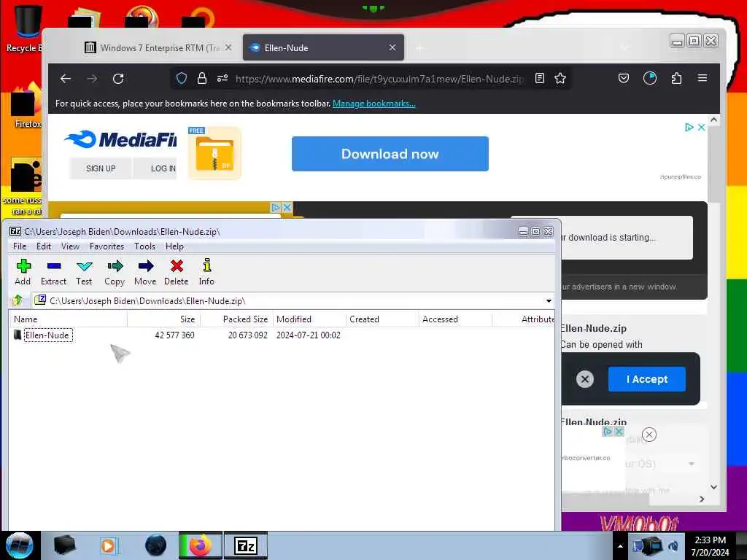The height and width of the screenshot is (560, 747).
Task: Dismiss cookie notice with round X
Action: coord(584,379)
